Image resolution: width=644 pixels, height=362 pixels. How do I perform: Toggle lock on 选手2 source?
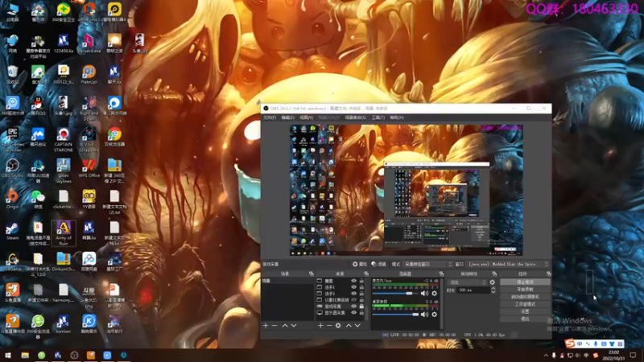(x=361, y=294)
